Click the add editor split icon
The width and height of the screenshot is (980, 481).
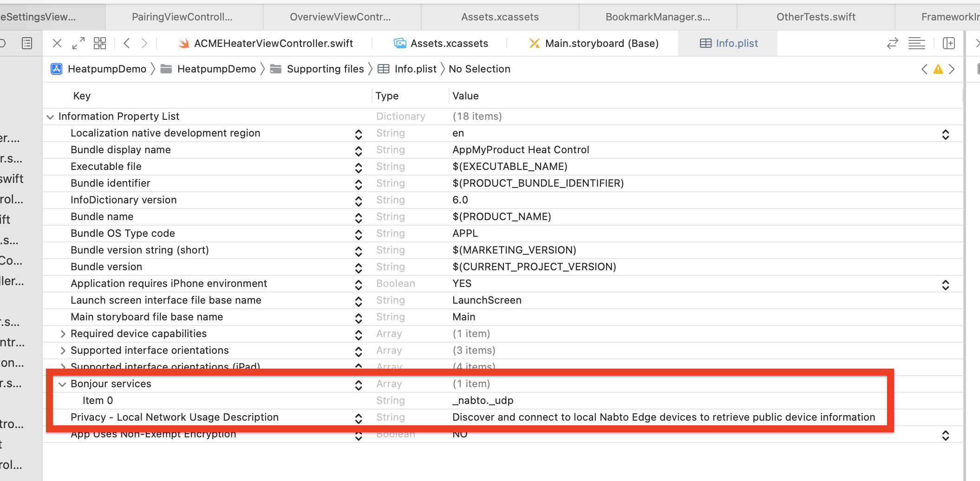tap(949, 44)
